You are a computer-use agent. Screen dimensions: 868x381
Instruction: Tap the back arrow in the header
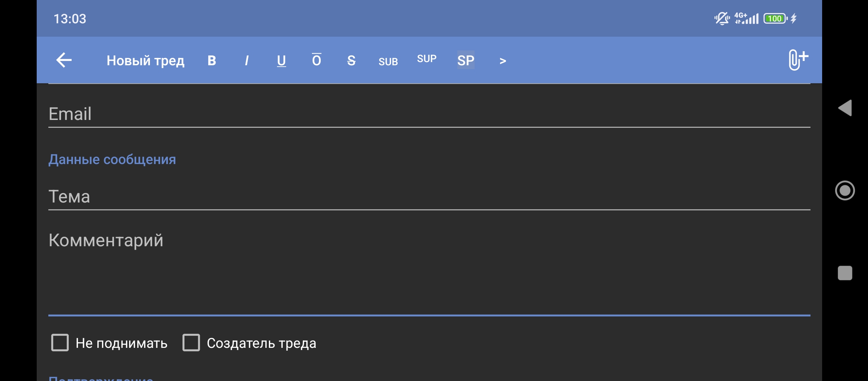tap(64, 60)
